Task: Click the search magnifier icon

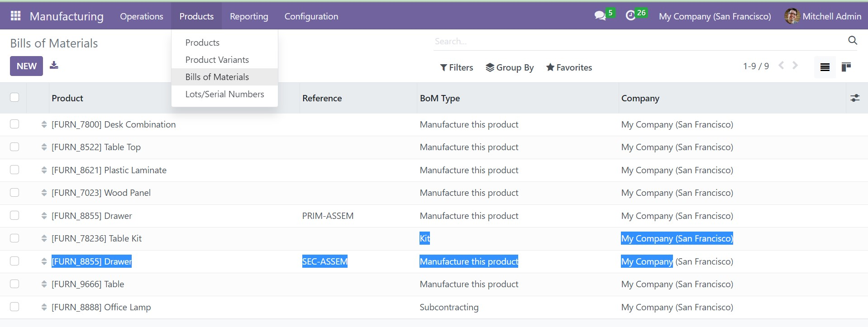Action: (x=853, y=41)
